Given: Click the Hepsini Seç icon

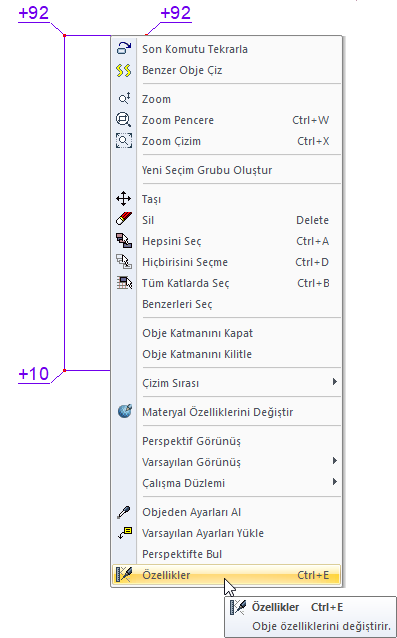Looking at the screenshot, I should tap(124, 241).
